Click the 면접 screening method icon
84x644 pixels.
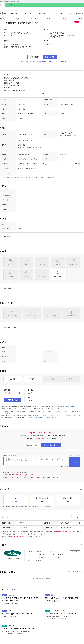click(x=32, y=379)
